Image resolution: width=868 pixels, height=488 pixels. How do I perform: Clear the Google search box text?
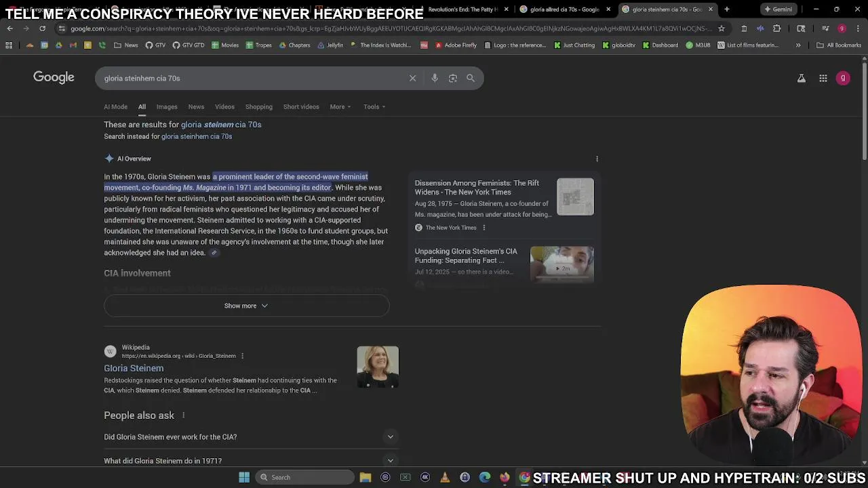412,78
